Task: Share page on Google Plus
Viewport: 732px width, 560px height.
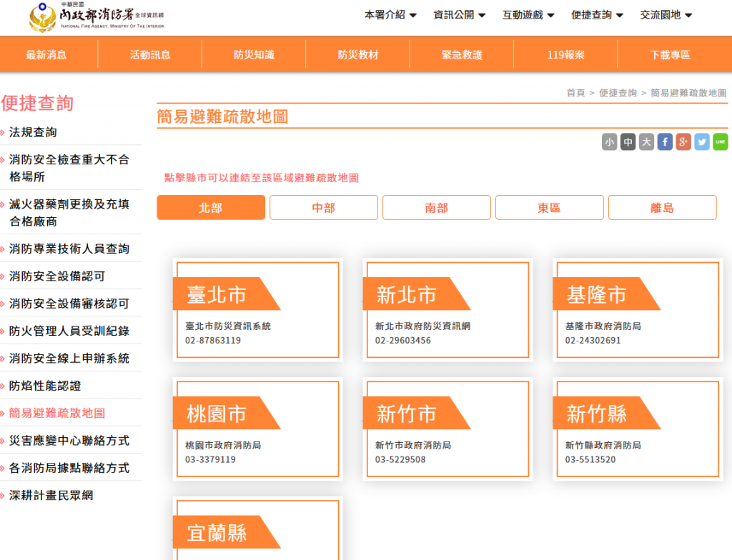Action: coord(683,142)
